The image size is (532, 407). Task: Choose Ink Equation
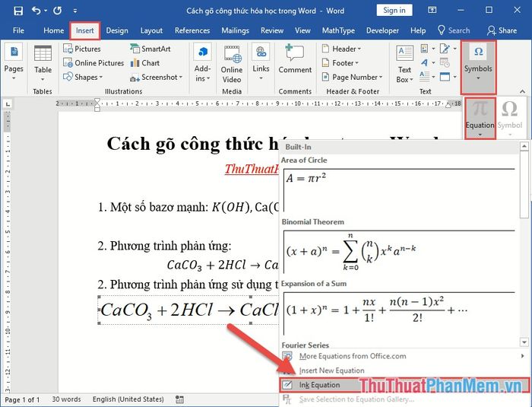tap(404, 385)
